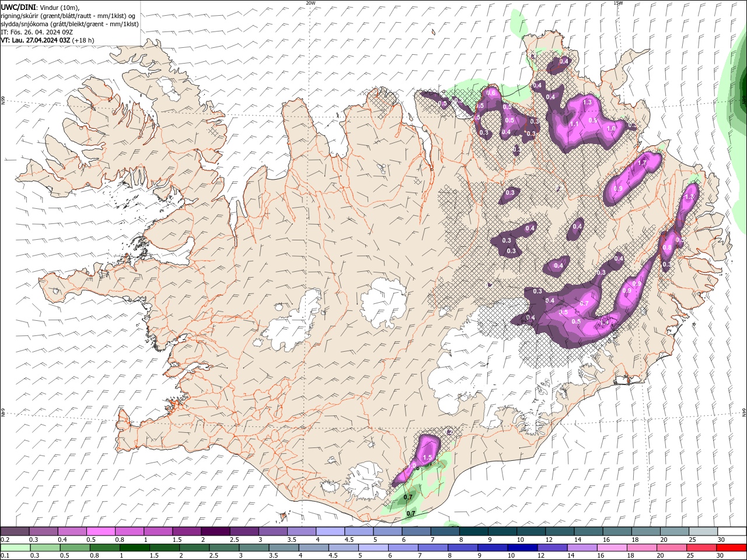Click the light pink 16 swatch in rain scale
Image resolution: width=747 pixels, height=560 pixels.
(612, 548)
